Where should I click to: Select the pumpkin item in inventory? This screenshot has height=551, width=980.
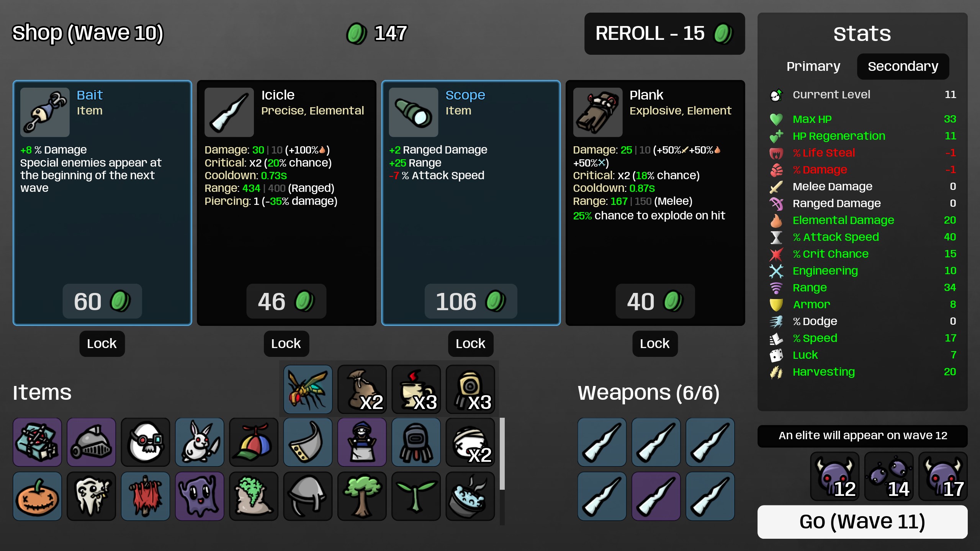pos(37,496)
